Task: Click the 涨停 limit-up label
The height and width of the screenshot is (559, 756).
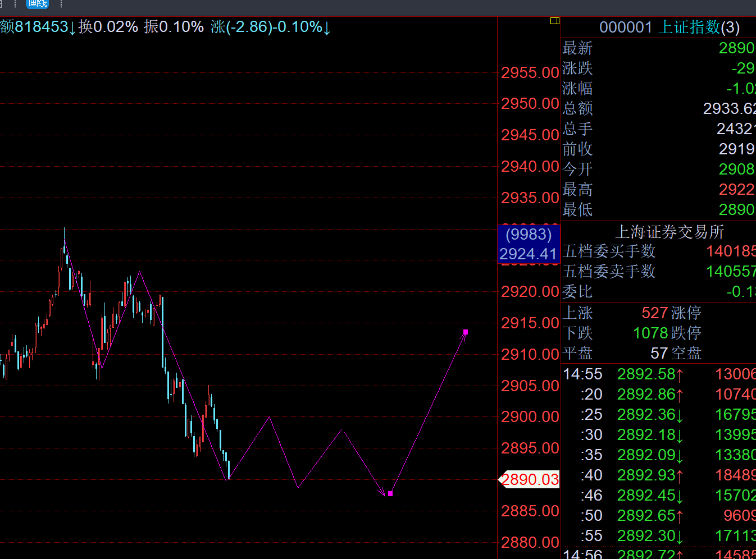Action: click(x=686, y=313)
